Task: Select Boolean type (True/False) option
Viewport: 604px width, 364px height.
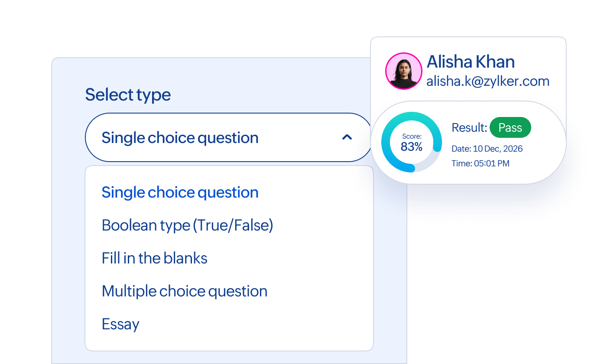Action: (187, 225)
